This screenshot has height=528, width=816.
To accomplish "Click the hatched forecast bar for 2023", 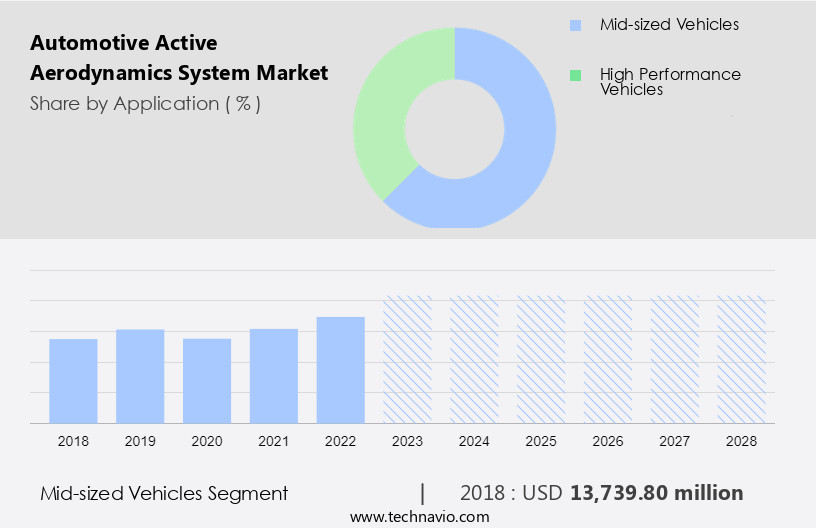I will point(408,359).
